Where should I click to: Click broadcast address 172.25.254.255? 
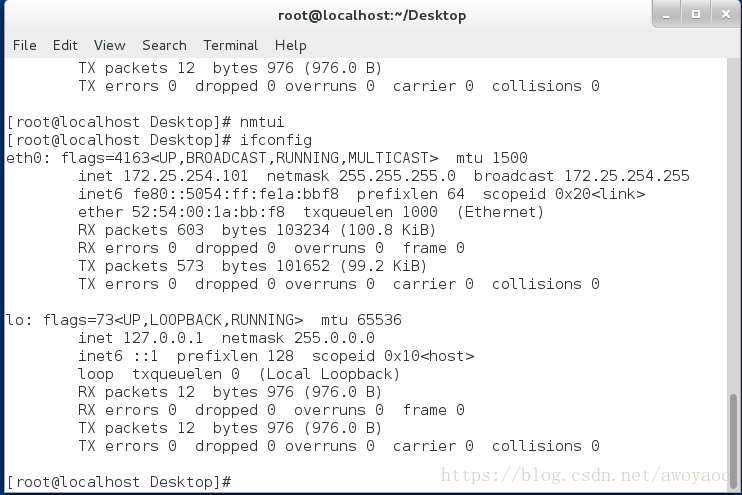pyautogui.click(x=627, y=176)
